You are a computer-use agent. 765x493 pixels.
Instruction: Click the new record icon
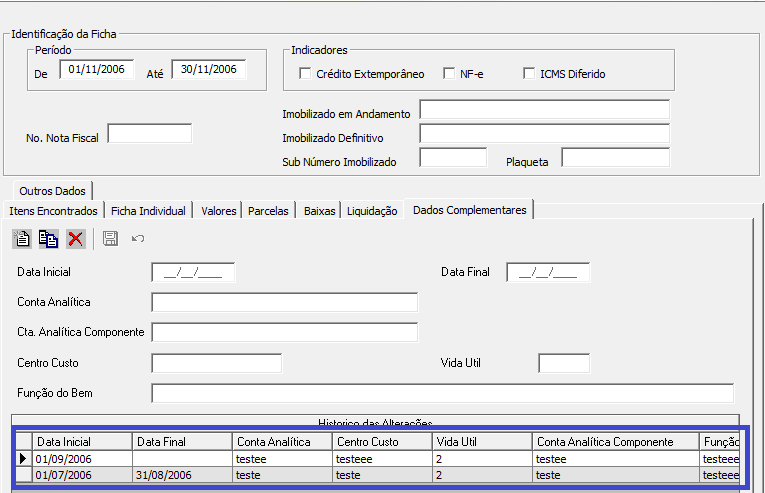(22, 238)
